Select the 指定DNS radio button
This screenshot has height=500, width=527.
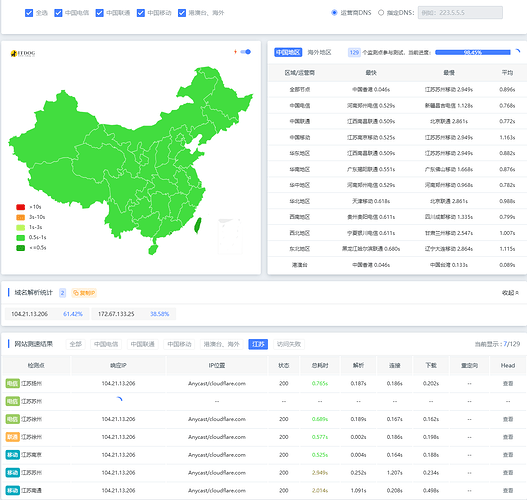click(x=381, y=13)
